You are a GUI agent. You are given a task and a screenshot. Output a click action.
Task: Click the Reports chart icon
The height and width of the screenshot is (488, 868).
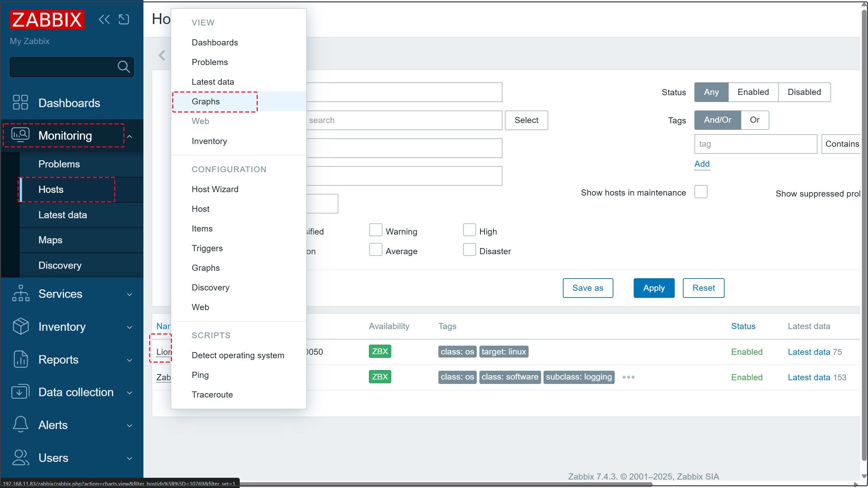point(20,359)
